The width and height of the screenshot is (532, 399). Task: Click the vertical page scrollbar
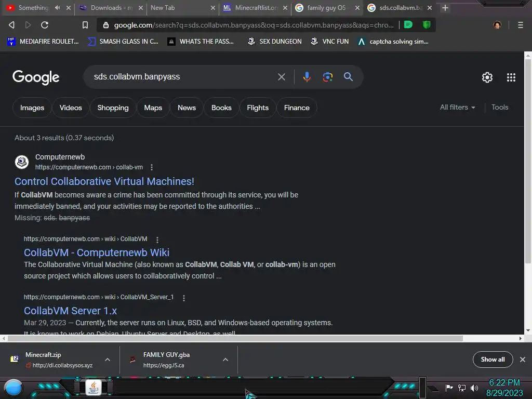point(528,161)
